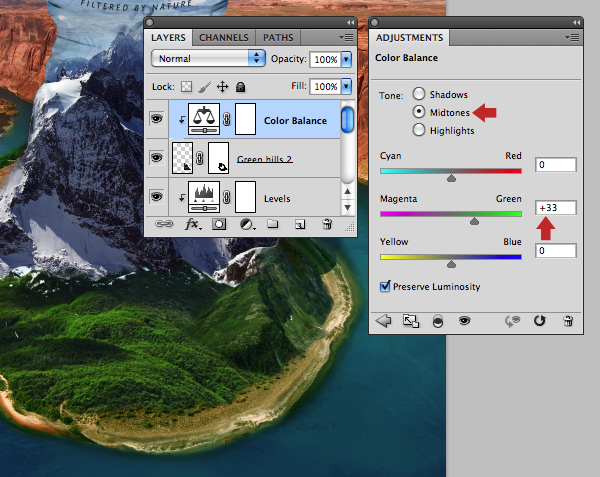Click Layers scrollbar down arrow

pos(347,207)
